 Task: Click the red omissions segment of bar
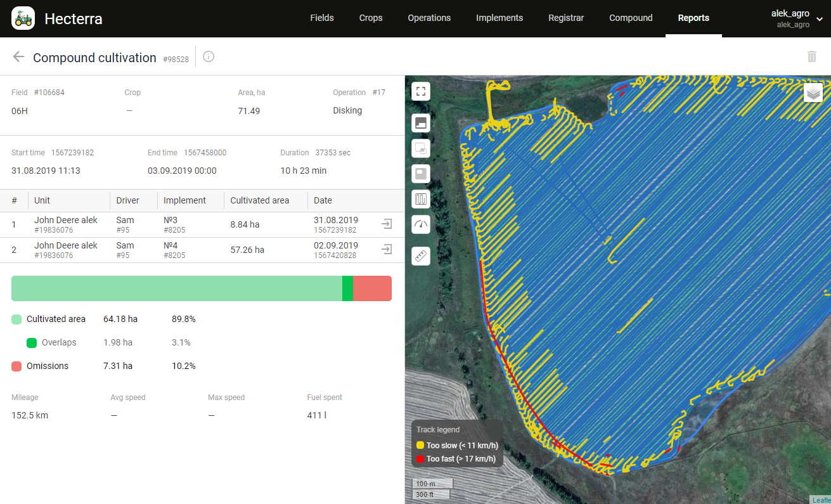tap(372, 288)
